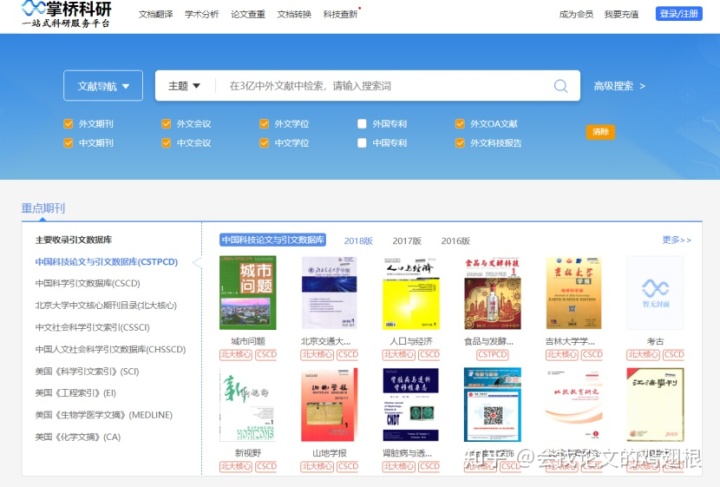This screenshot has width=720, height=487.
Task: Uncheck the 外文OA文献 checkbox
Action: tap(460, 123)
